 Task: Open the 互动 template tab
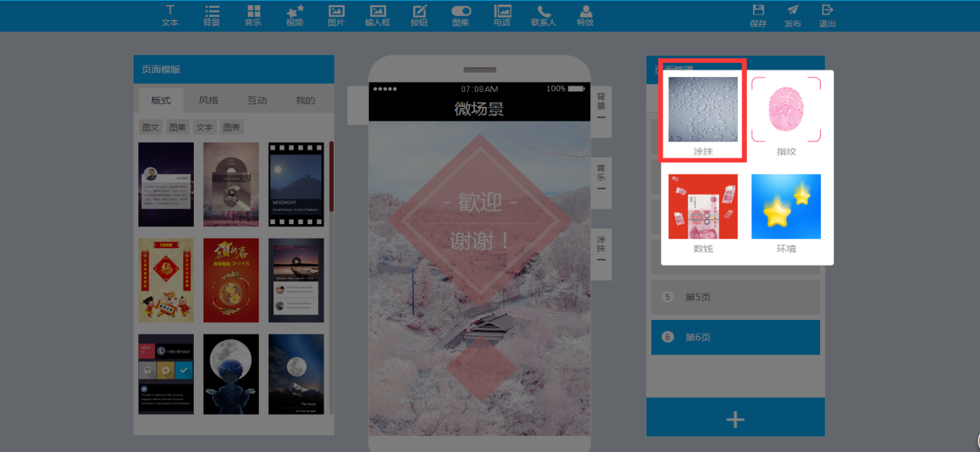[257, 100]
